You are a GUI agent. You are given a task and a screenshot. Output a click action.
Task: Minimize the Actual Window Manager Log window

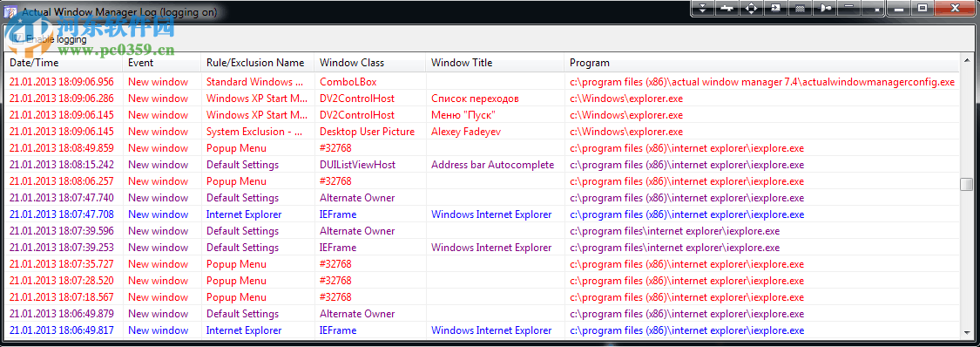(899, 8)
